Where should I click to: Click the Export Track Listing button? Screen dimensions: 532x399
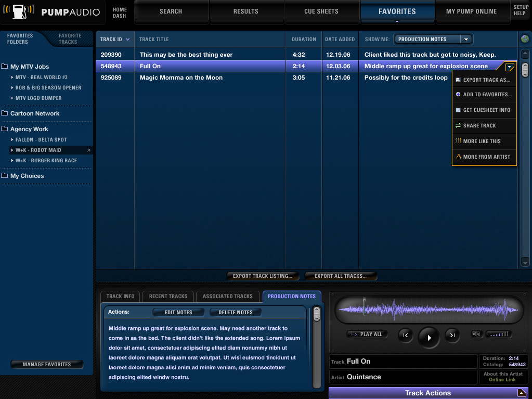[x=263, y=276]
